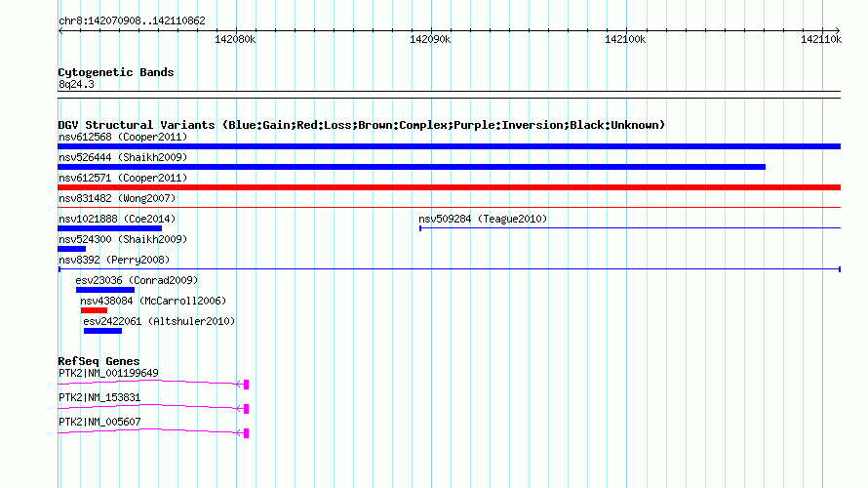
Task: Click the DGV Structural Variants track title
Action: coord(362,125)
